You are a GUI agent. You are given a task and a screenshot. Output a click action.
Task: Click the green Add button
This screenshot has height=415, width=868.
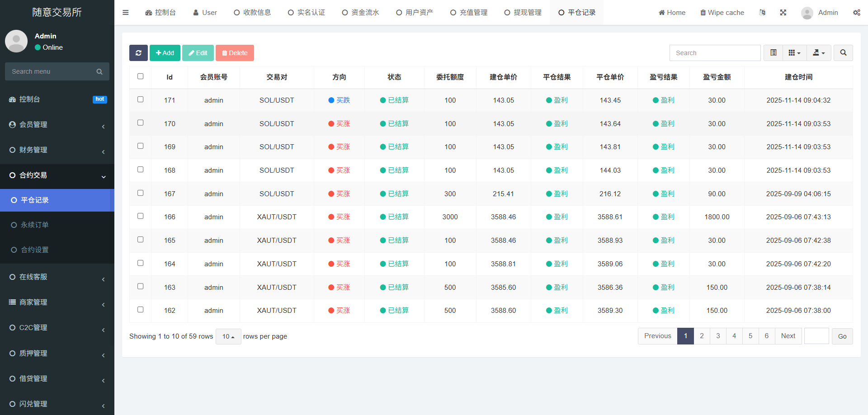click(x=165, y=53)
